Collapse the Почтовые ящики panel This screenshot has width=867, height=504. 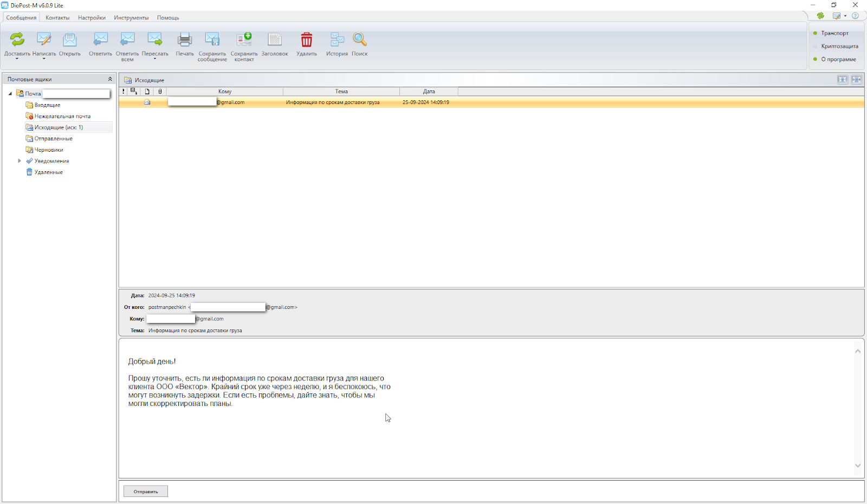click(x=110, y=79)
